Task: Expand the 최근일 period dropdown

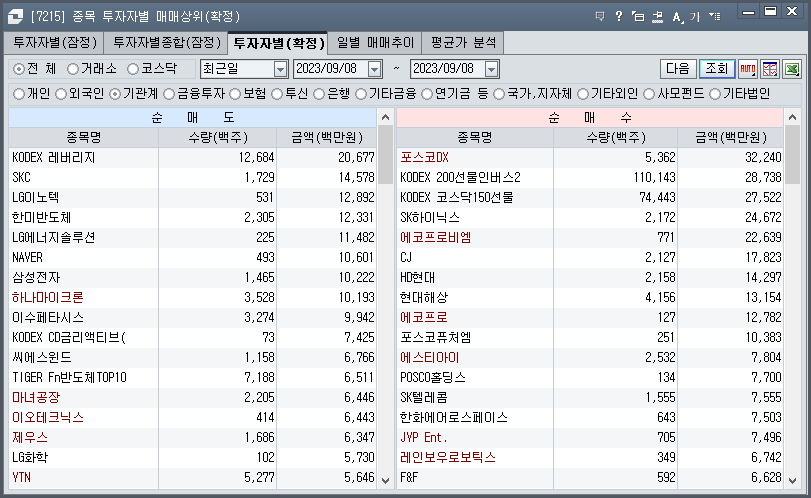Action: (x=280, y=69)
